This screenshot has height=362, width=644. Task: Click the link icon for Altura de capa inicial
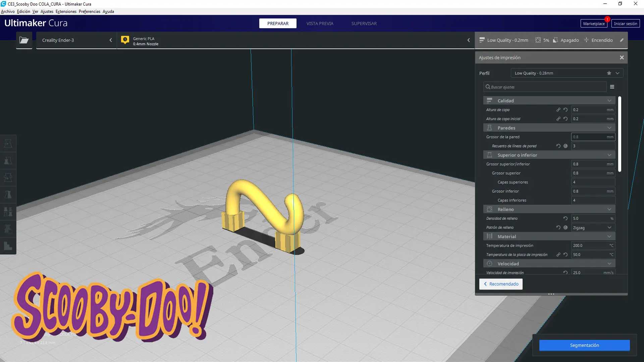point(558,119)
